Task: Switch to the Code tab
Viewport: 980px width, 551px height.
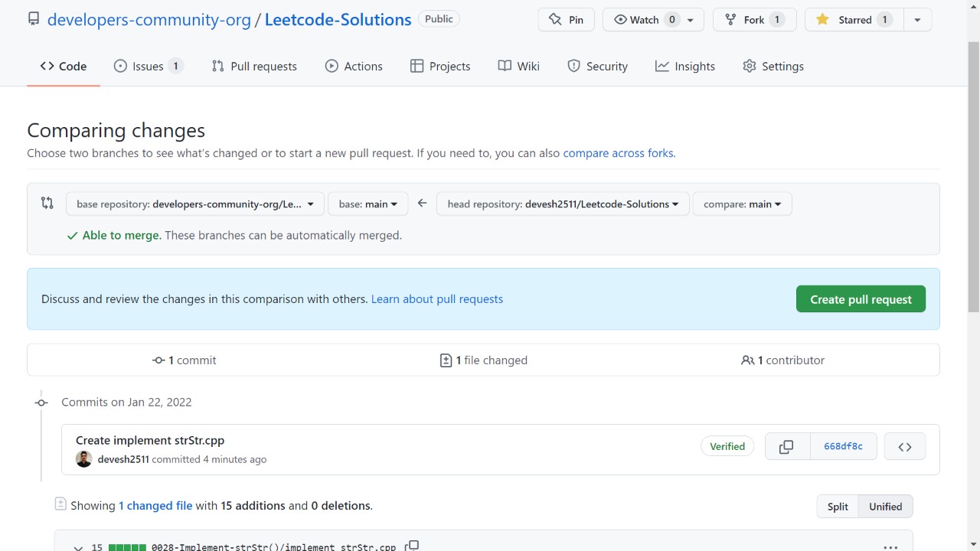Action: click(x=64, y=67)
